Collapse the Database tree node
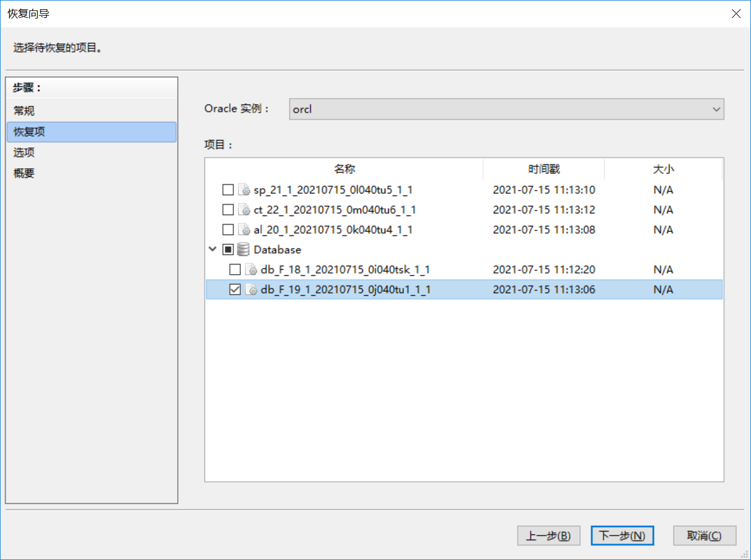 (213, 249)
